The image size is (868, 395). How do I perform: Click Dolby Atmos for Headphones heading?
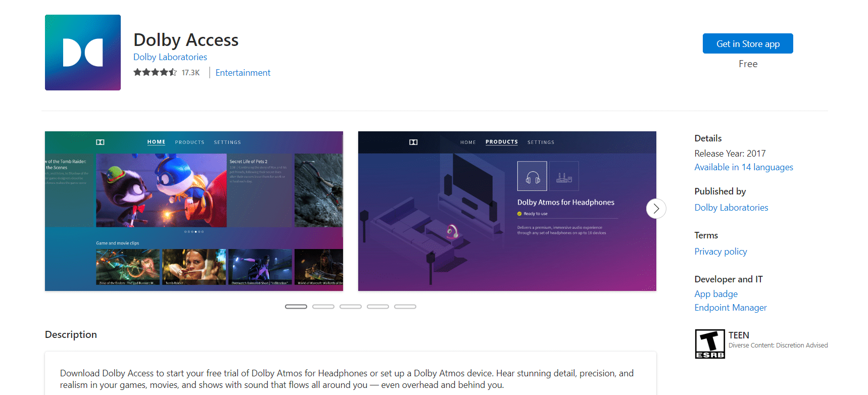566,202
